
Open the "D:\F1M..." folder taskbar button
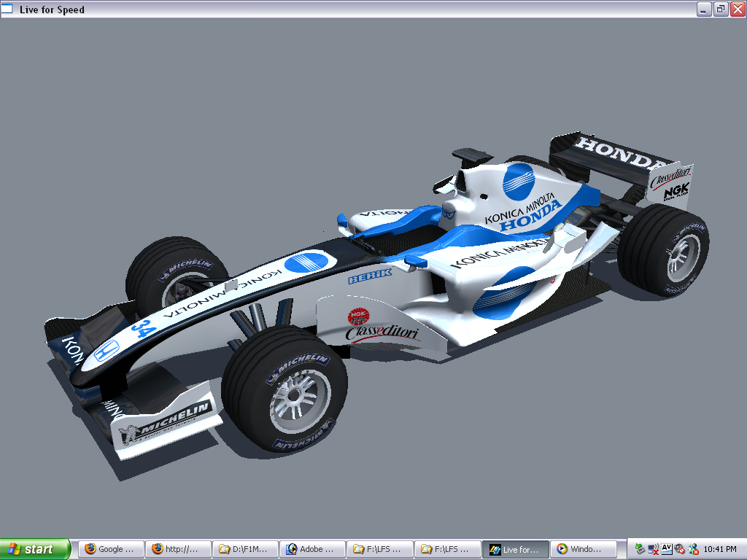245,549
